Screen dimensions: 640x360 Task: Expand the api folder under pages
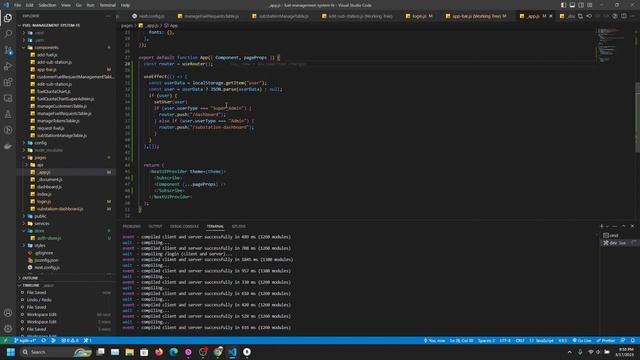66,165
